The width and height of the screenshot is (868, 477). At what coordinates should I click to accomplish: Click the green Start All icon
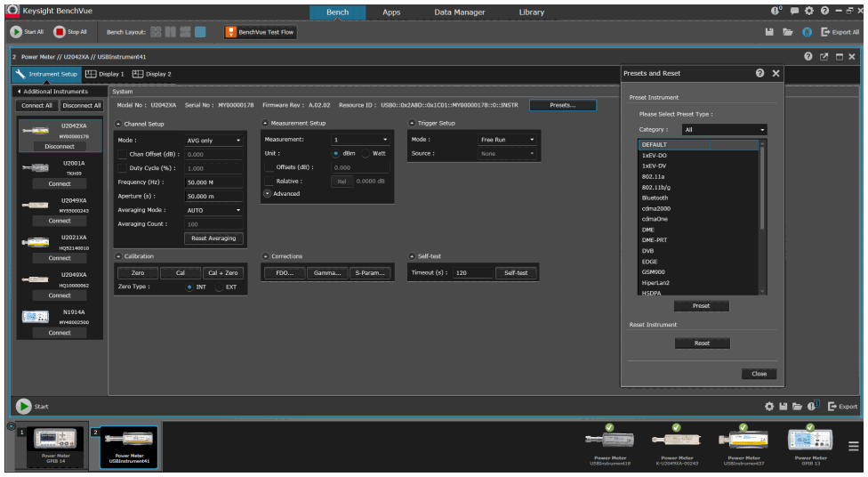(x=17, y=32)
